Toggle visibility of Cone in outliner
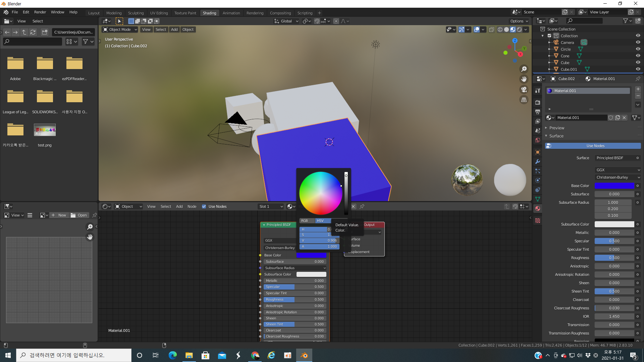 pos(638,56)
